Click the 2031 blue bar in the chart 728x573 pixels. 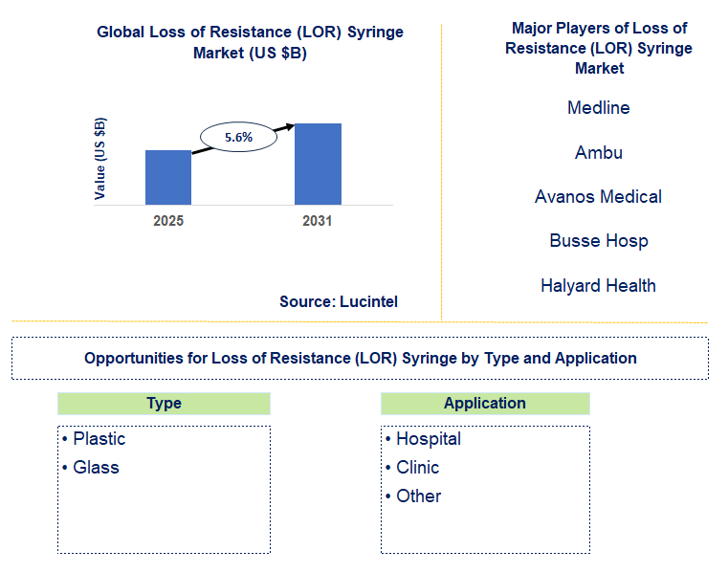(x=318, y=164)
